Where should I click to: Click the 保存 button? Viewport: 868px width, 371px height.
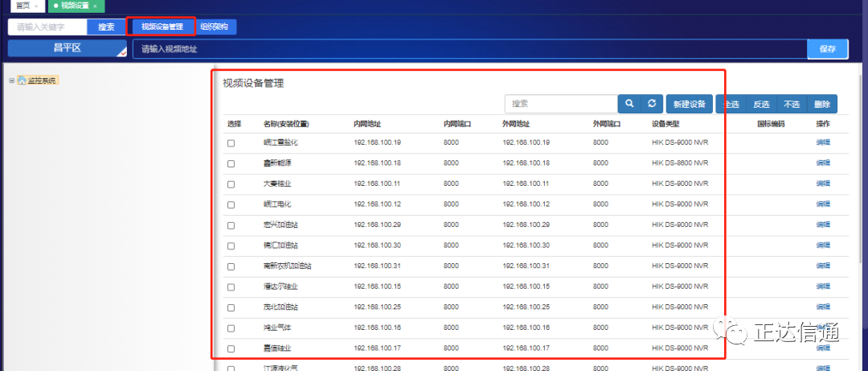[x=828, y=49]
